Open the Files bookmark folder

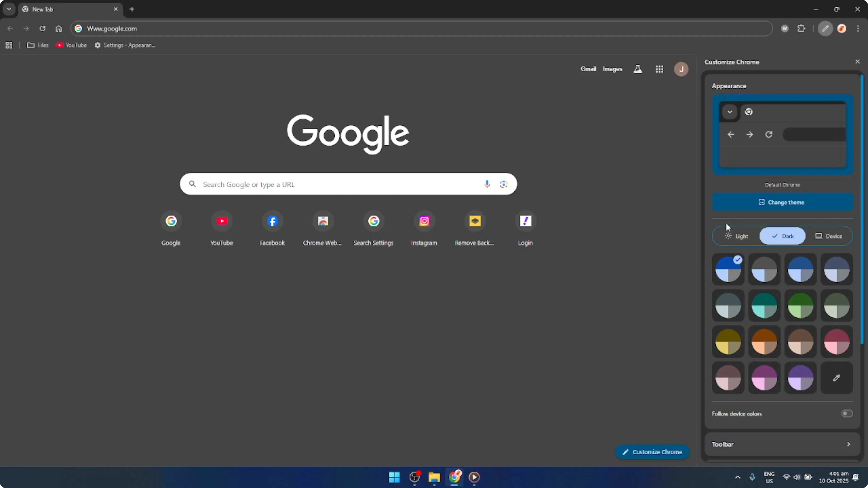(38, 45)
